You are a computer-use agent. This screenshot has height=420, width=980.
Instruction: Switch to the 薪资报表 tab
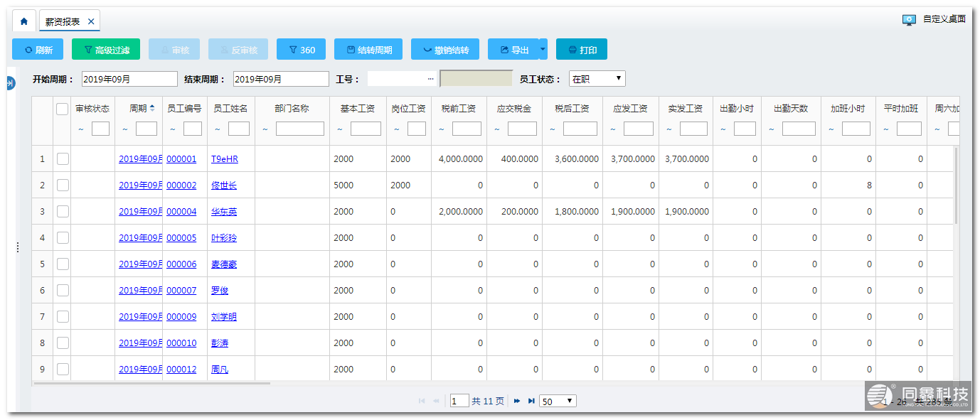pos(63,21)
